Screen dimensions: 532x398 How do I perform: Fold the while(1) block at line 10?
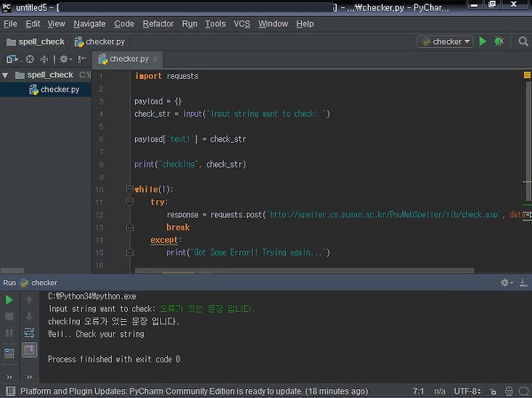coord(129,189)
